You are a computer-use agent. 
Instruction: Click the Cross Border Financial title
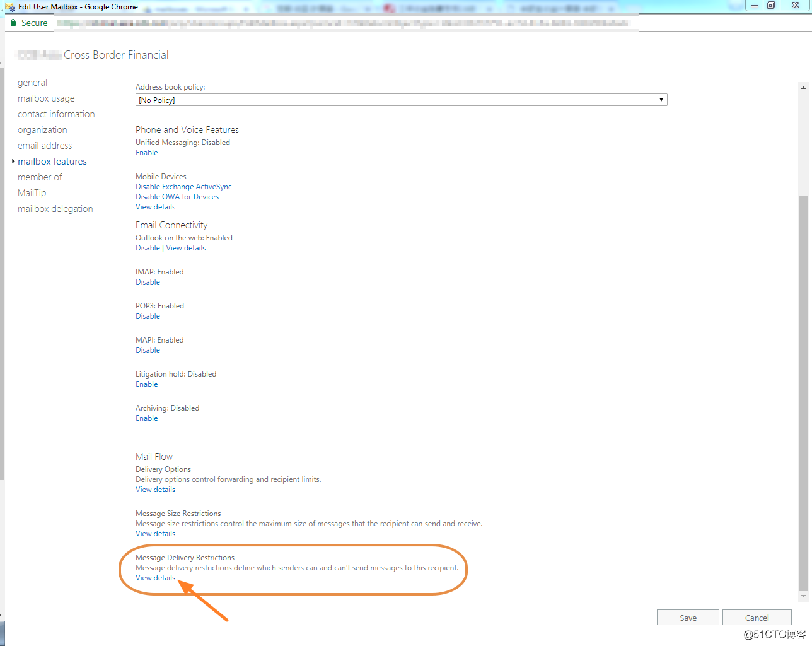coord(116,55)
